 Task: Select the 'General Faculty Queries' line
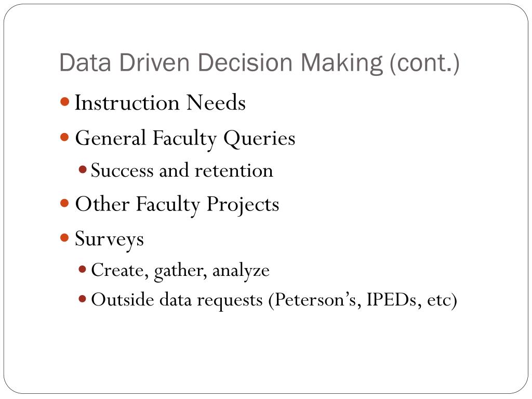point(185,138)
